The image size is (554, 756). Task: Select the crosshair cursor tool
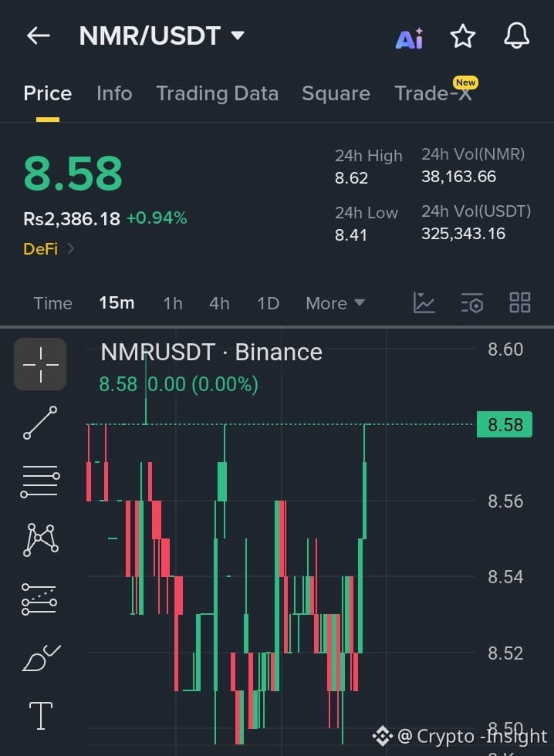(x=40, y=364)
